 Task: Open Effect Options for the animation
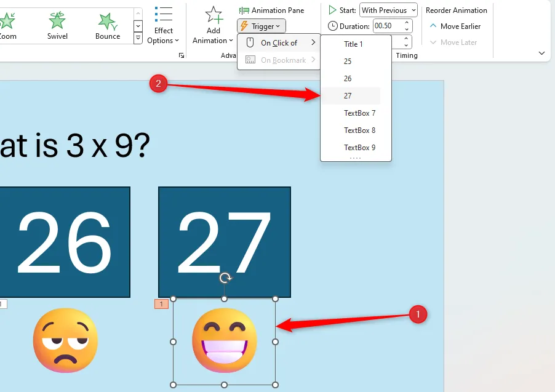click(x=163, y=26)
